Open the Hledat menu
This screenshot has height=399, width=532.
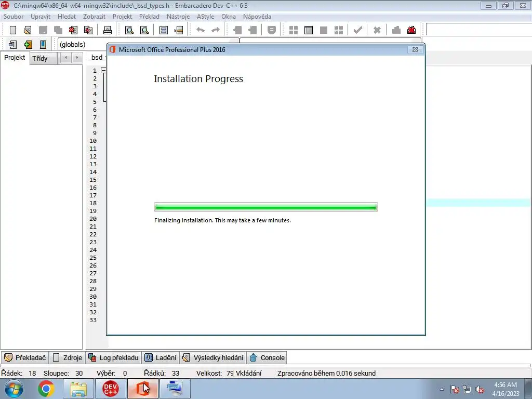point(67,16)
